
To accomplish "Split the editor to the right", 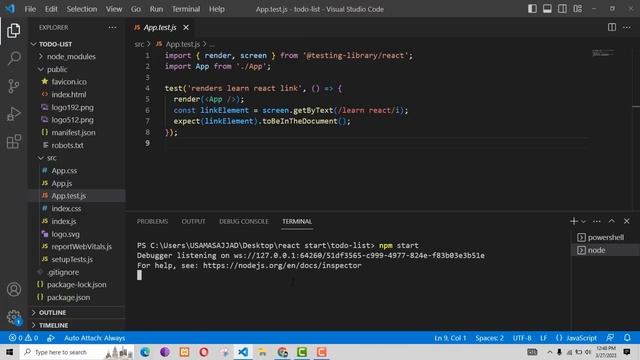I will pos(611,27).
